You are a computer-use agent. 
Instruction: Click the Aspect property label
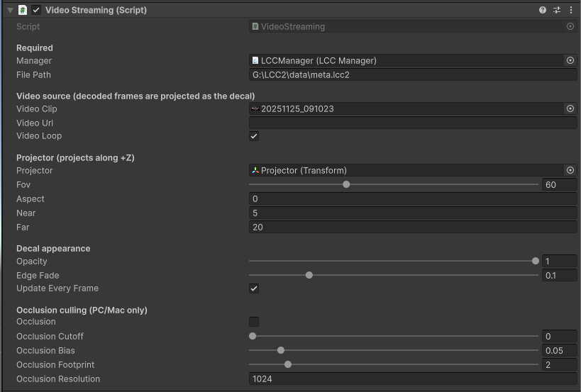[31, 198]
